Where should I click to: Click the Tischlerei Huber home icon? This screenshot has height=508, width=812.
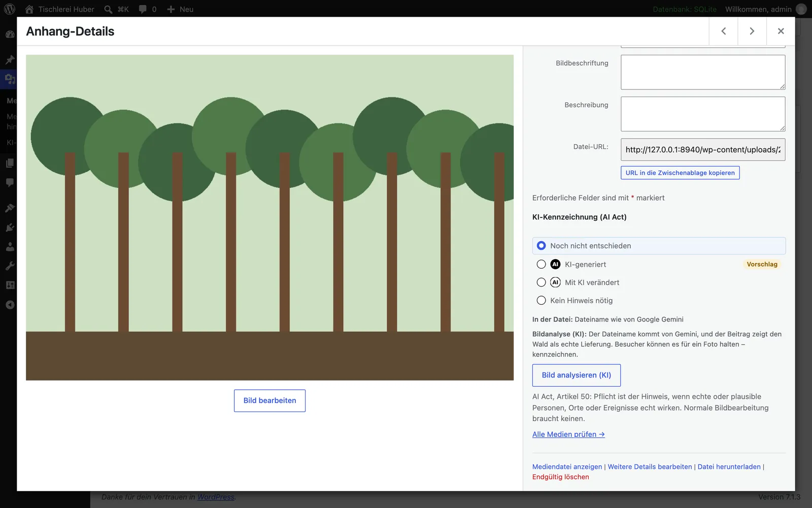click(x=29, y=9)
